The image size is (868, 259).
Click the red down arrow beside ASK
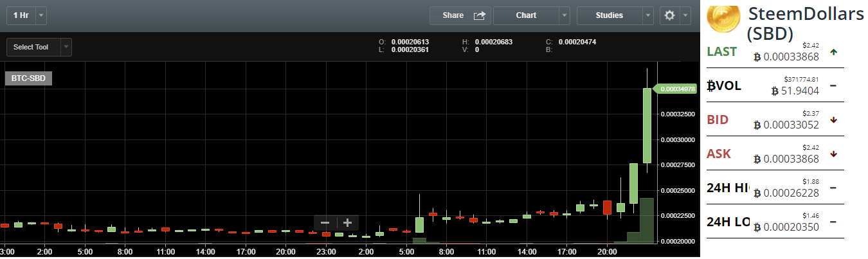834,154
